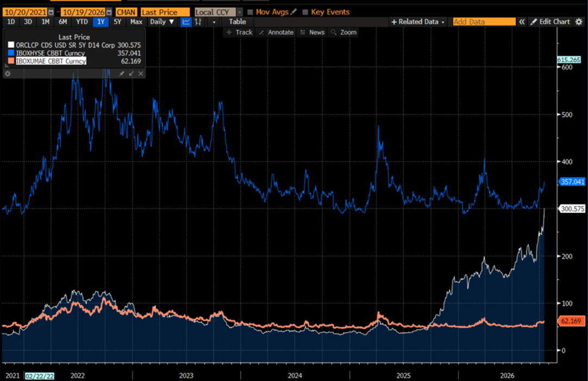Open the Local CCY currency dropdown
The width and height of the screenshot is (588, 381).
240,13
